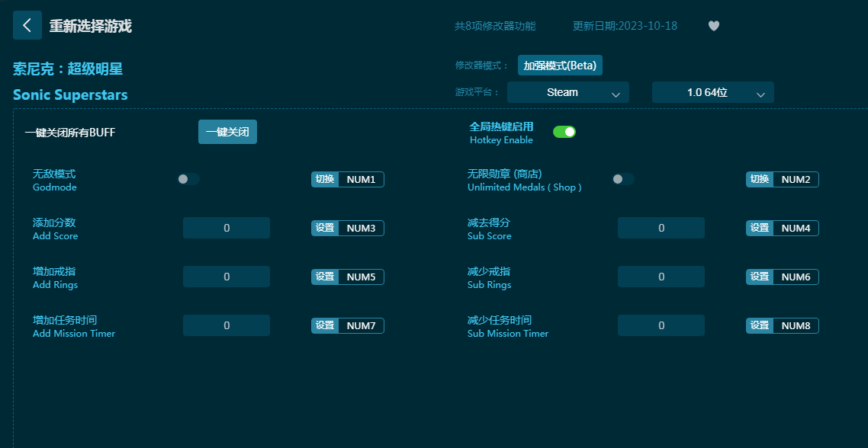Open the Steam platform dropdown
The width and height of the screenshot is (868, 448).
tap(568, 92)
